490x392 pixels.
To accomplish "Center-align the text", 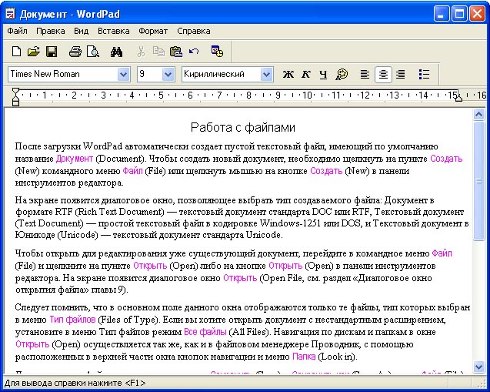I will (383, 74).
